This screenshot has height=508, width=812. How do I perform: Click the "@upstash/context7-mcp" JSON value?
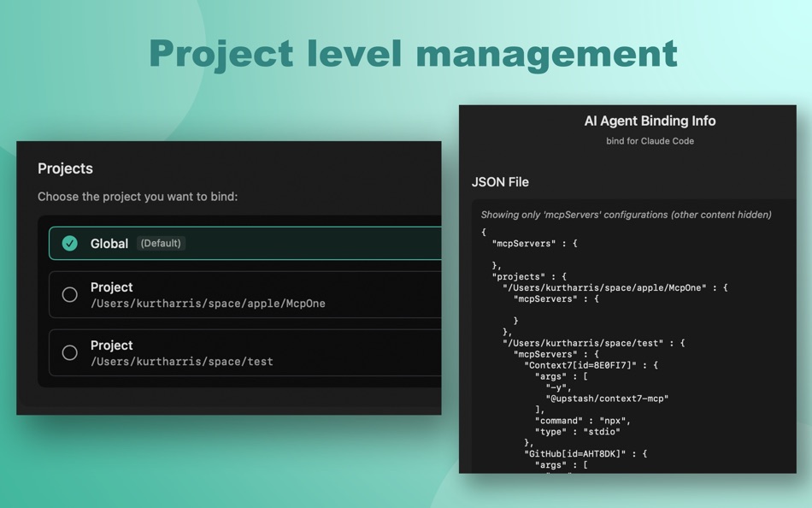click(x=607, y=399)
